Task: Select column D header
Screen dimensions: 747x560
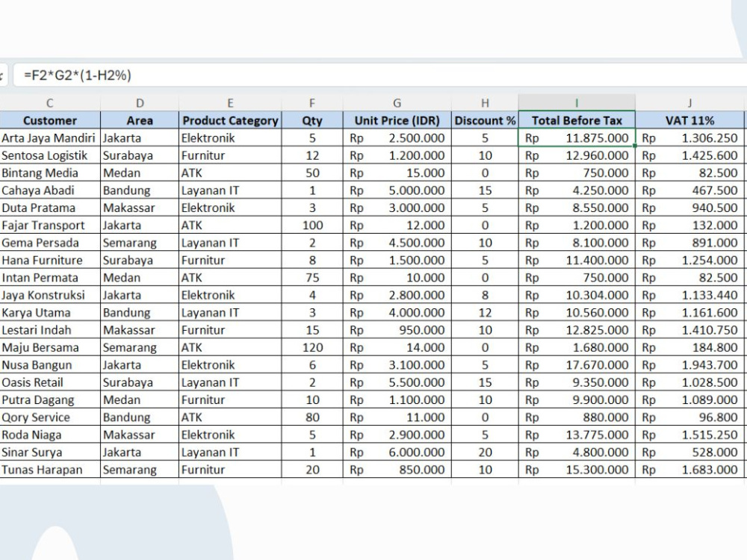Action: (x=140, y=103)
